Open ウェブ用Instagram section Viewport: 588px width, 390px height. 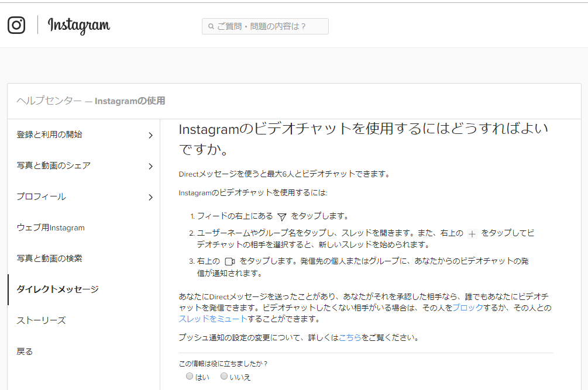(51, 228)
